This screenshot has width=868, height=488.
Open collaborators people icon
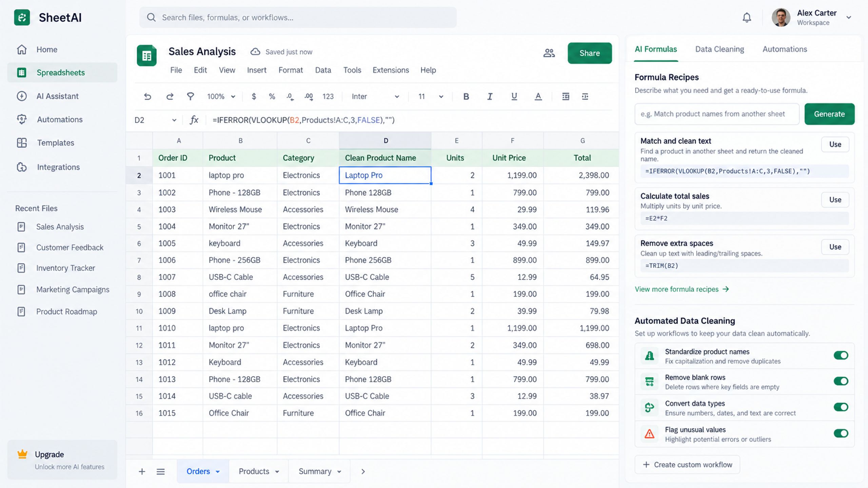(549, 53)
